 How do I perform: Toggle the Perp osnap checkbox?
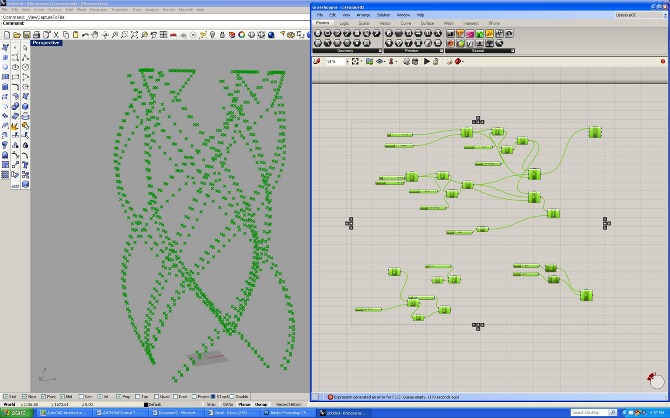pyautogui.click(x=118, y=397)
